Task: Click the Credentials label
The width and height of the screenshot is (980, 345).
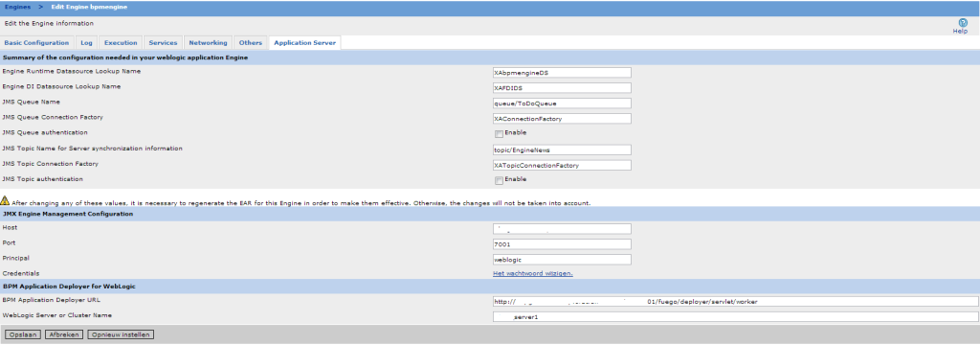Action: tap(21, 274)
